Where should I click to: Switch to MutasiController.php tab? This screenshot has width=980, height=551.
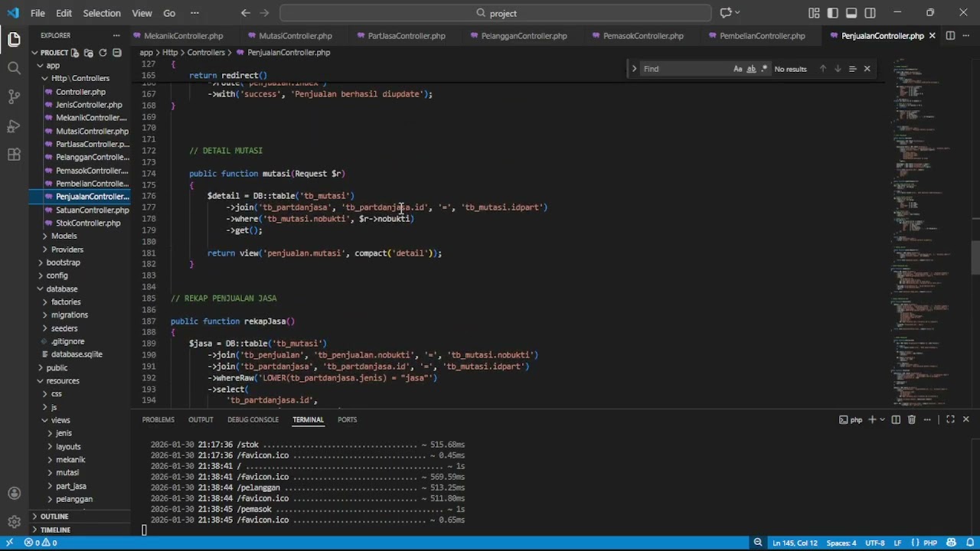(295, 35)
